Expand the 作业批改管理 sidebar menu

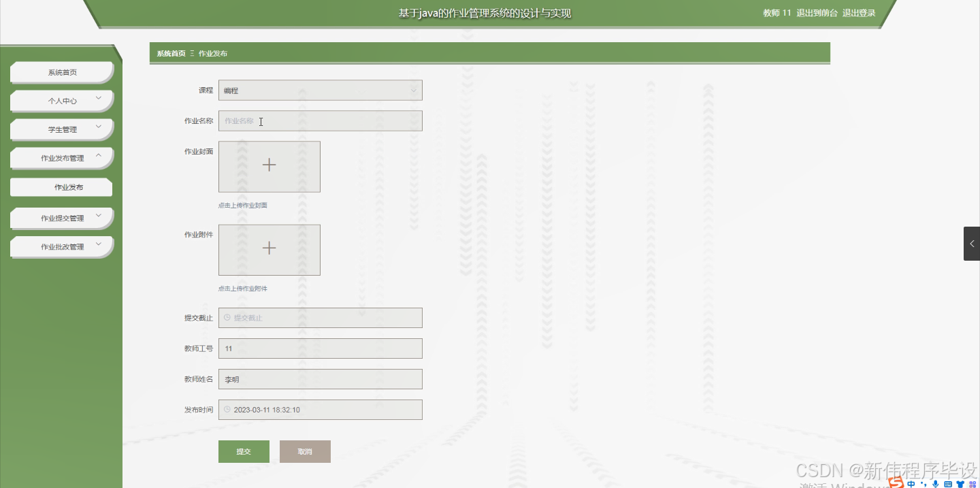62,247
